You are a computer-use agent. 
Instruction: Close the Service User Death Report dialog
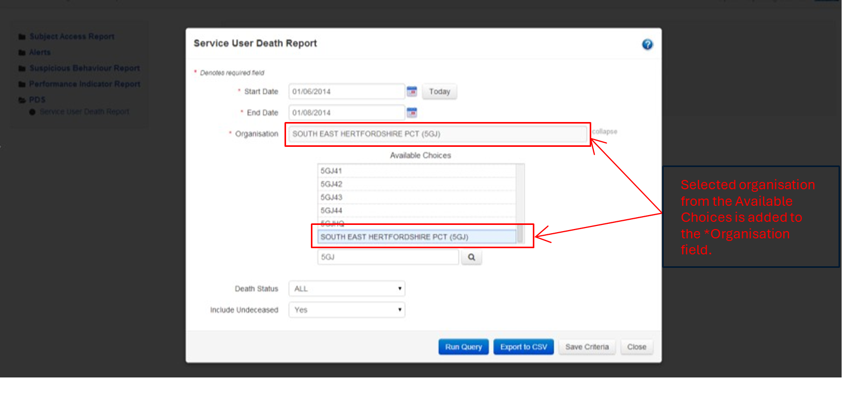pyautogui.click(x=637, y=347)
